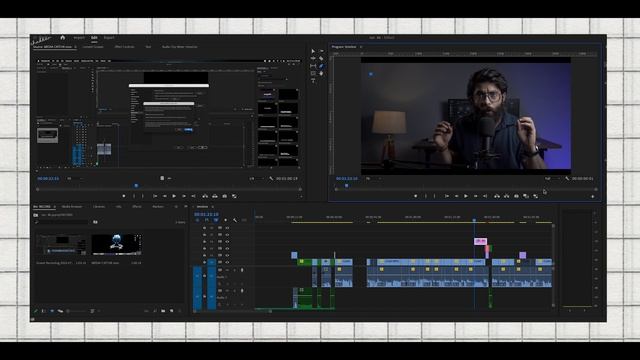
Task: Toggle Snap in timeline magnet icon
Action: [x=207, y=220]
